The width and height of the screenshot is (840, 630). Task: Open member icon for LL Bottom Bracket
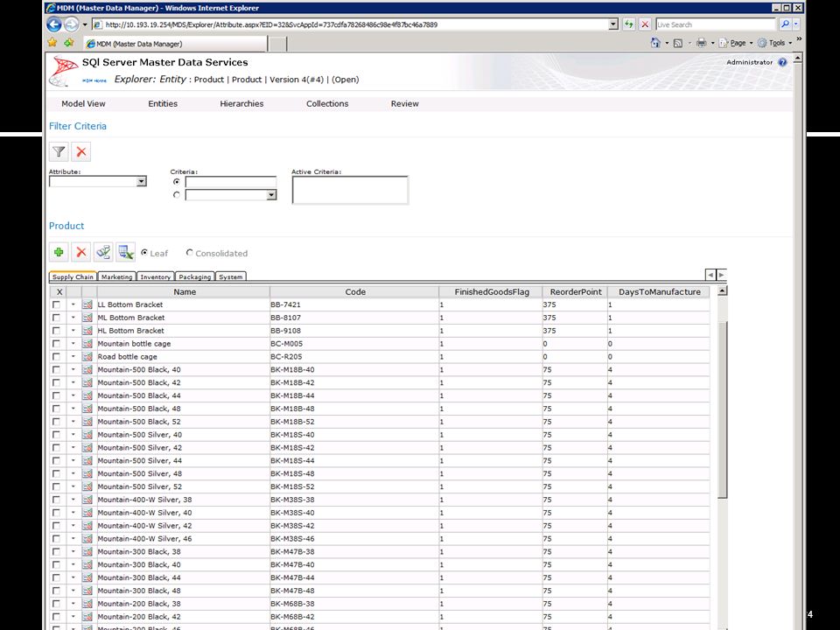[x=87, y=304]
